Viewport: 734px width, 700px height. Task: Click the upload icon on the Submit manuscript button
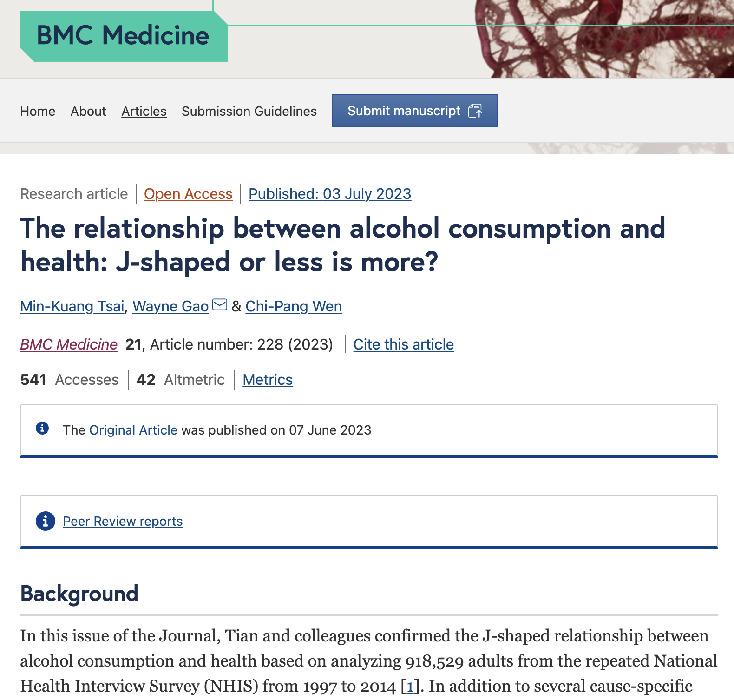pos(475,111)
